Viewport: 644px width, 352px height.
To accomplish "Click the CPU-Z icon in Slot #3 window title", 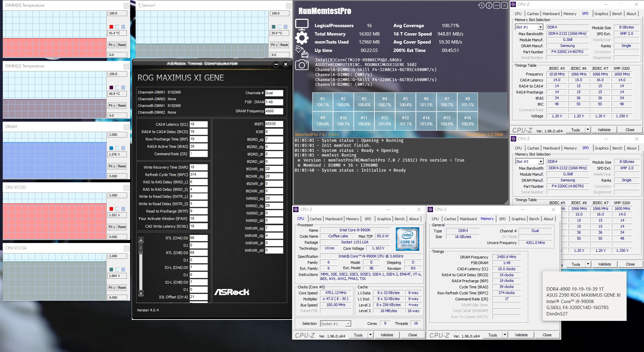I will pos(514,139).
